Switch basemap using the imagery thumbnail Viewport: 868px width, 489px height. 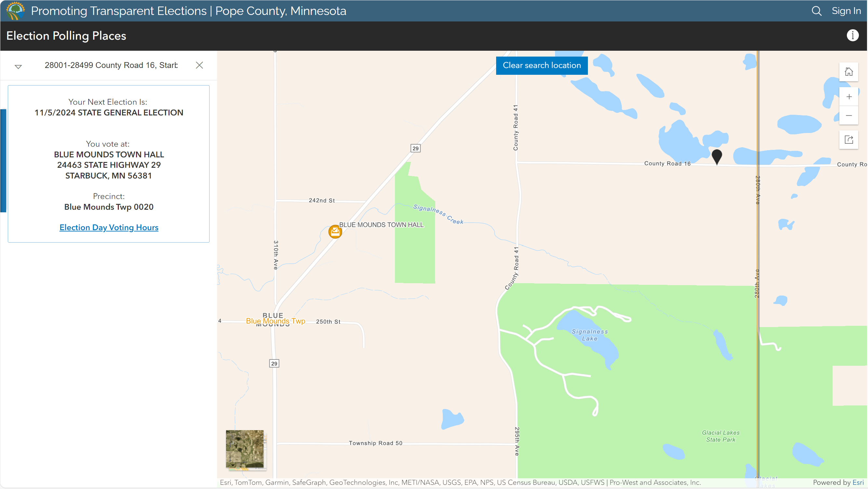tap(245, 450)
